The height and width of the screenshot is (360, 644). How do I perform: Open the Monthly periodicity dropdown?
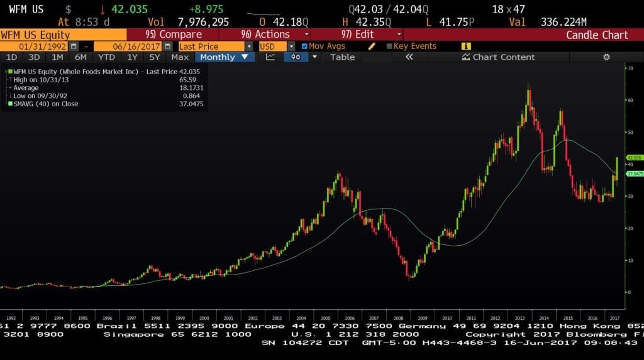click(x=225, y=57)
